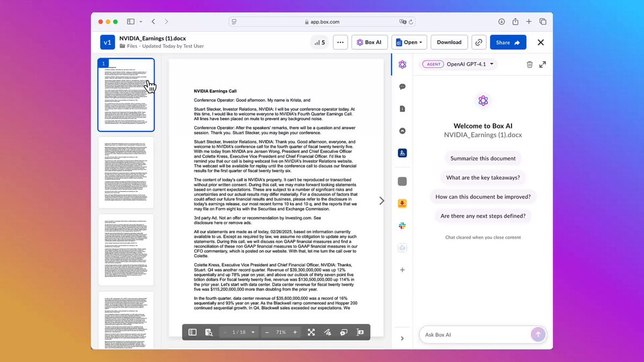Zoom in with the plus button
This screenshot has height=362, width=644.
[295, 333]
